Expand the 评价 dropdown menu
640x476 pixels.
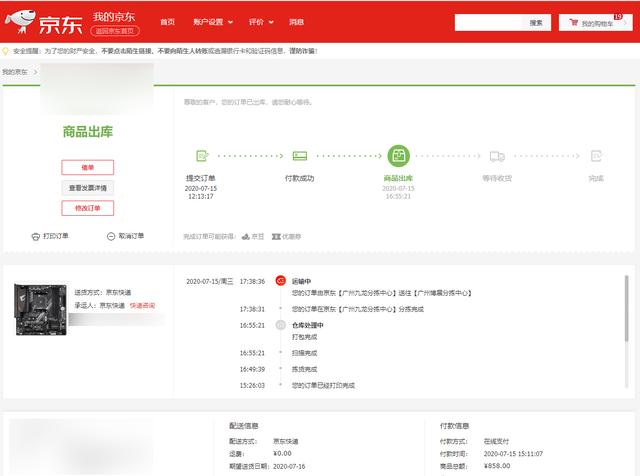tap(261, 22)
